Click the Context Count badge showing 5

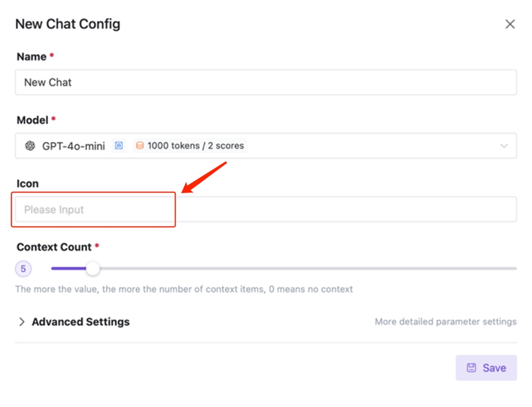pos(23,269)
